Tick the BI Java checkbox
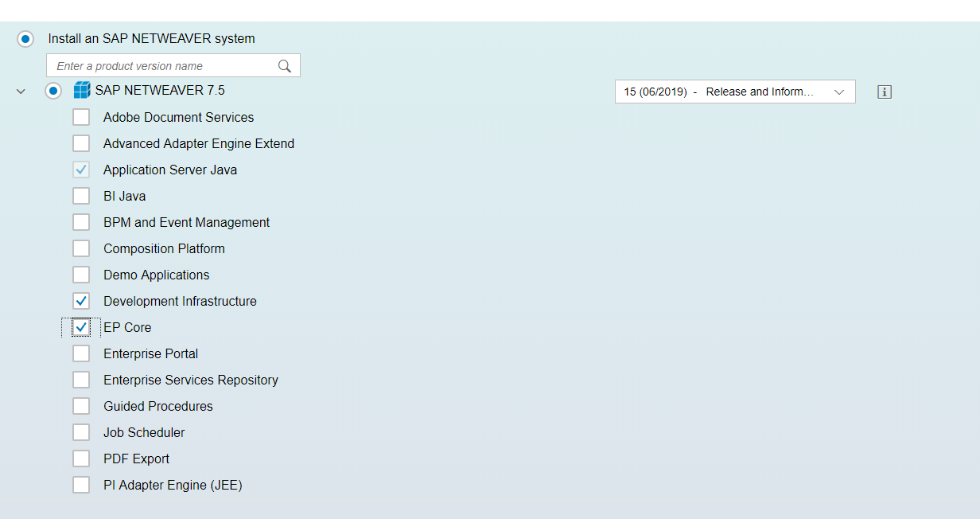The image size is (980, 519). (x=81, y=196)
